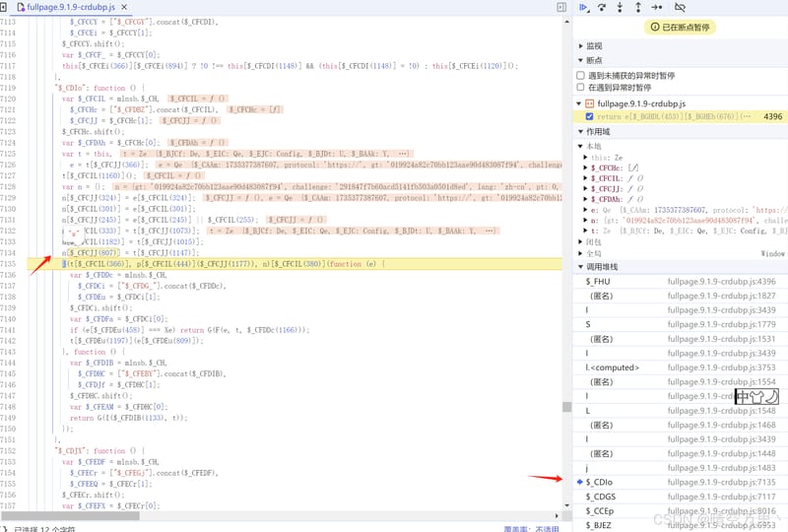
Task: Click the scroll-down arrow of the editor scrollbar
Action: pos(567,505)
